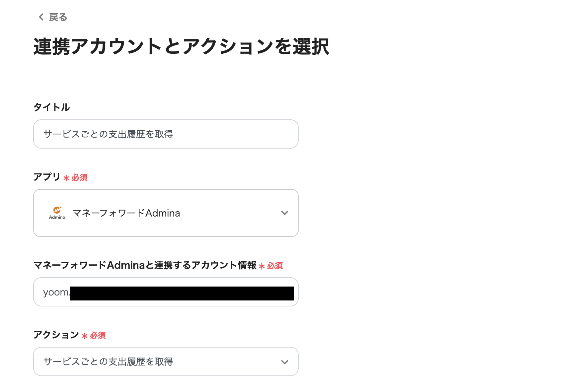This screenshot has height=392, width=588.
Task: Click the アプリ field label
Action: coord(47,177)
